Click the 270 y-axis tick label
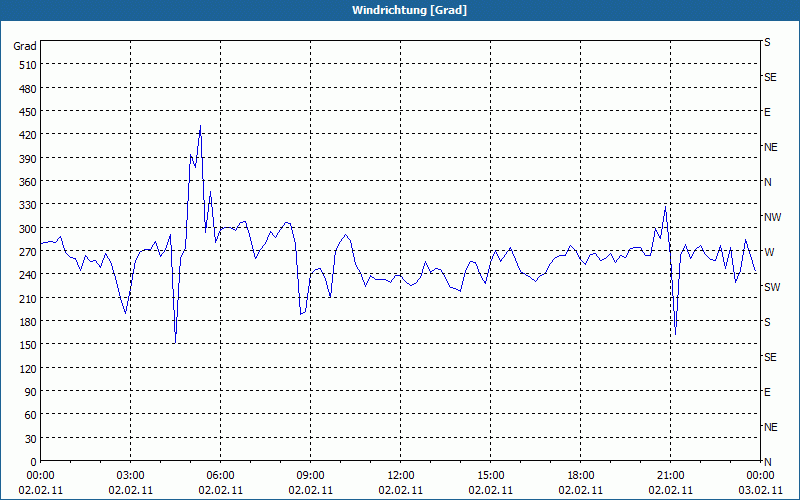800x500 pixels. tap(28, 252)
